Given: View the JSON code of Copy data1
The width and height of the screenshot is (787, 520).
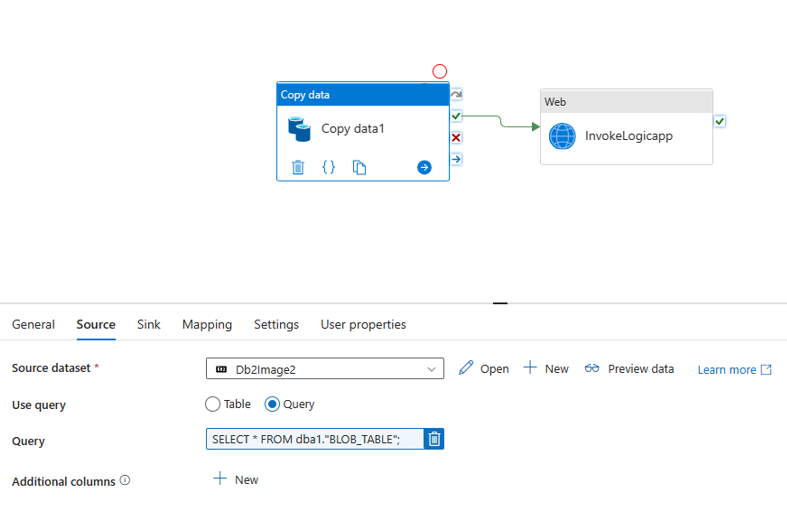Looking at the screenshot, I should (x=328, y=167).
